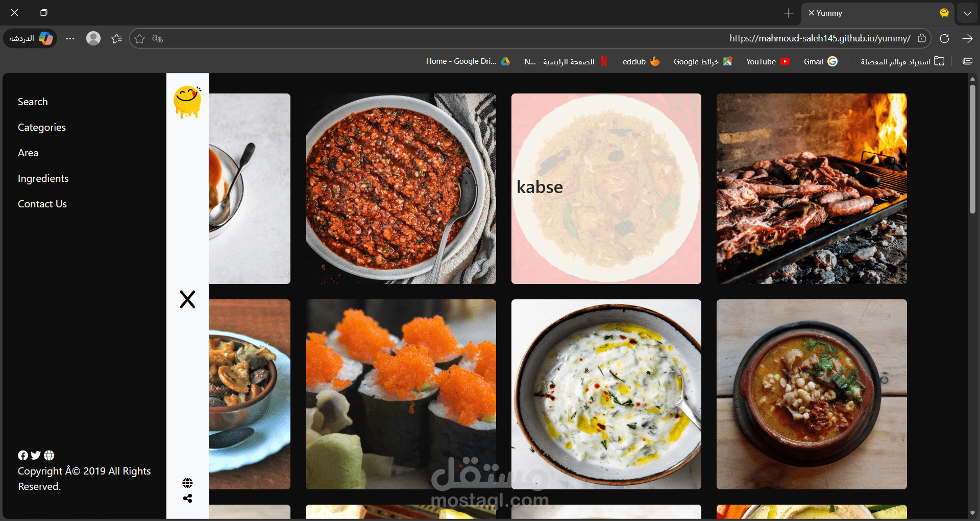Expand the tab search chevron near the tab bar
The width and height of the screenshot is (980, 521).
tap(966, 13)
